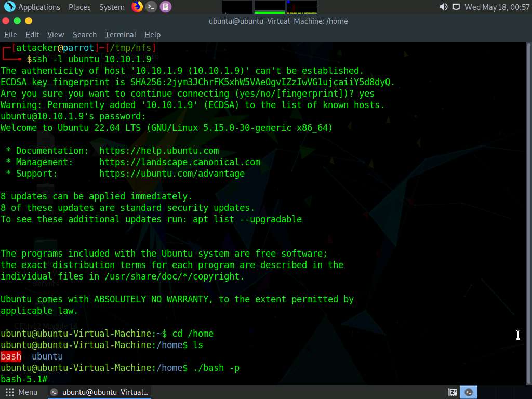Image resolution: width=532 pixels, height=399 pixels.
Task: Expand the System menu in top panel
Action: [112, 7]
